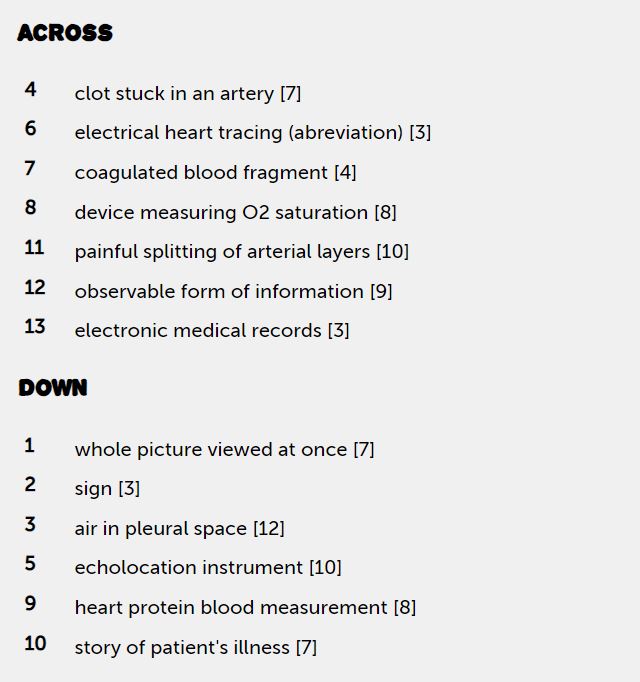Viewport: 640px width, 682px height.
Task: Click the ACROSS section heading
Action: pyautogui.click(x=65, y=33)
